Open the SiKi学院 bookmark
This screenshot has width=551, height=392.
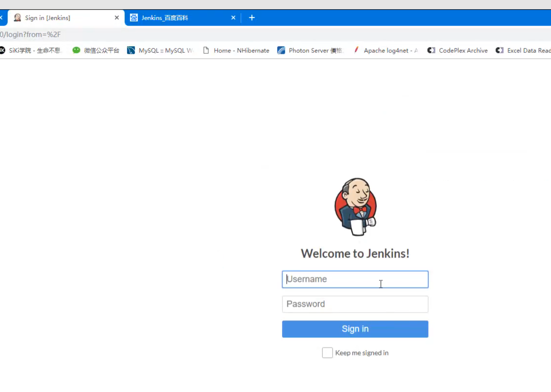pyautogui.click(x=32, y=50)
